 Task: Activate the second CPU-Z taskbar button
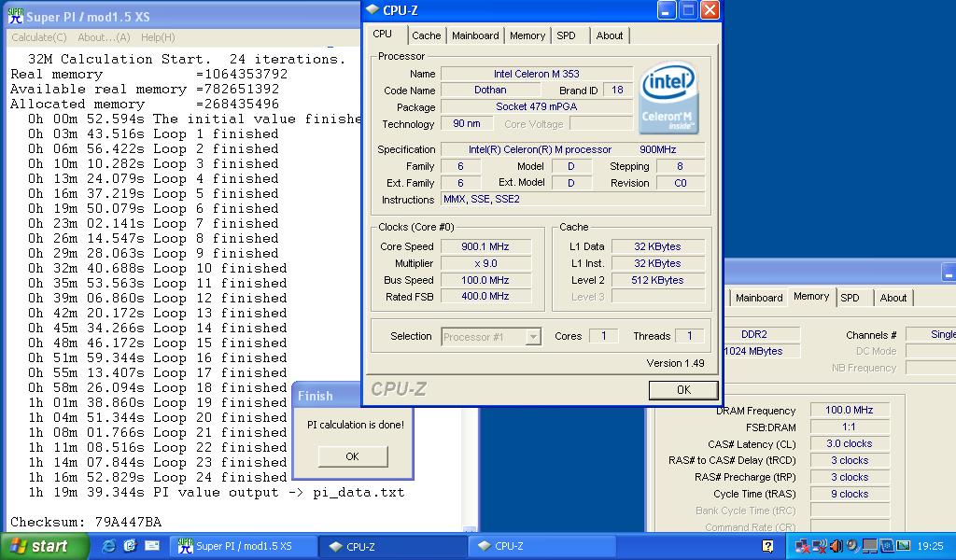[x=542, y=546]
